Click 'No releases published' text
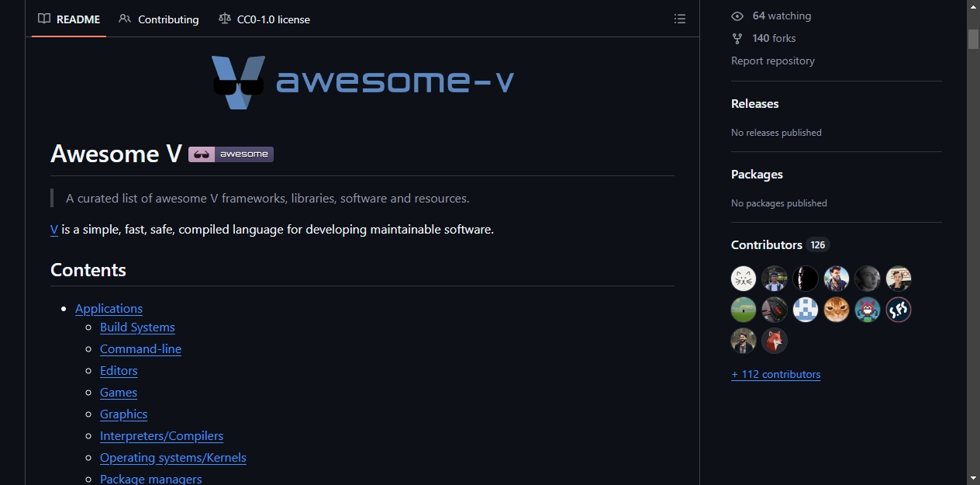980x485 pixels. (x=776, y=133)
